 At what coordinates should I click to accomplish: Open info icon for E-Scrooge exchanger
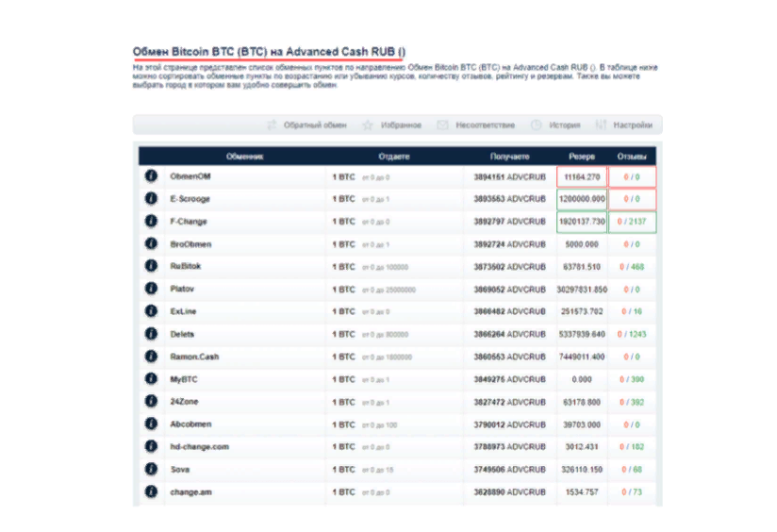[x=150, y=199]
